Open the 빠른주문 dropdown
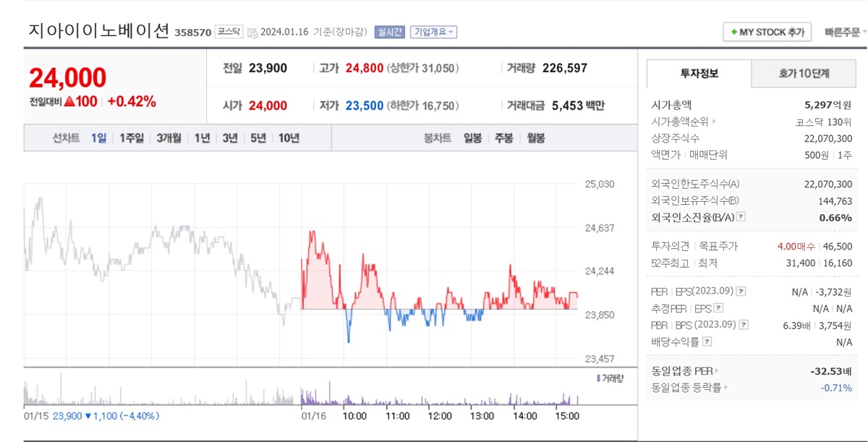Screen dimensions: 868x442 [x=845, y=32]
